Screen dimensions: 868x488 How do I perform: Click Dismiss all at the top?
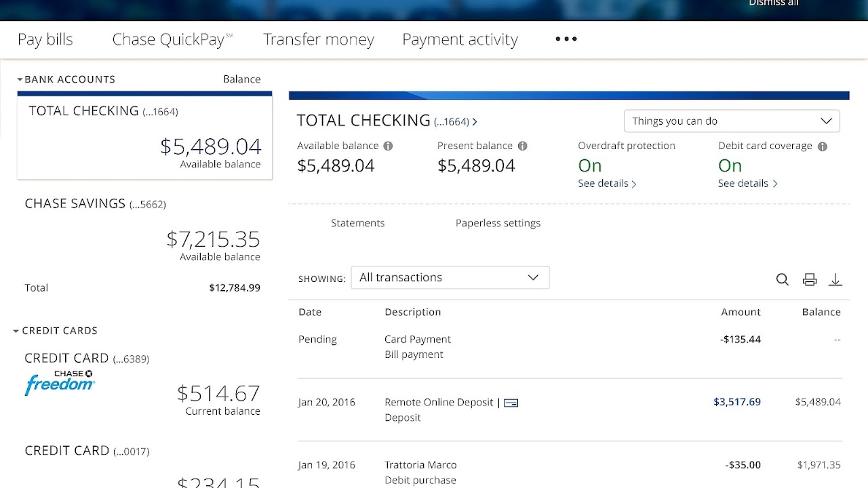tap(774, 3)
